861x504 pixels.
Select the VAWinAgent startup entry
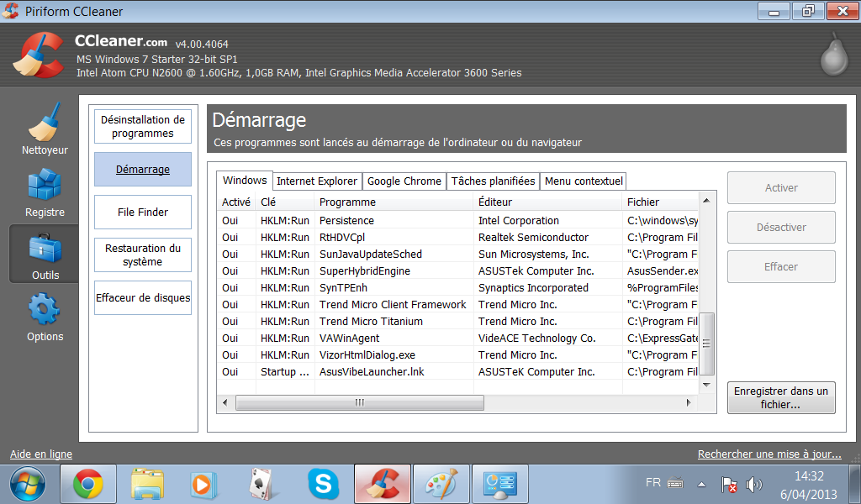(457, 339)
